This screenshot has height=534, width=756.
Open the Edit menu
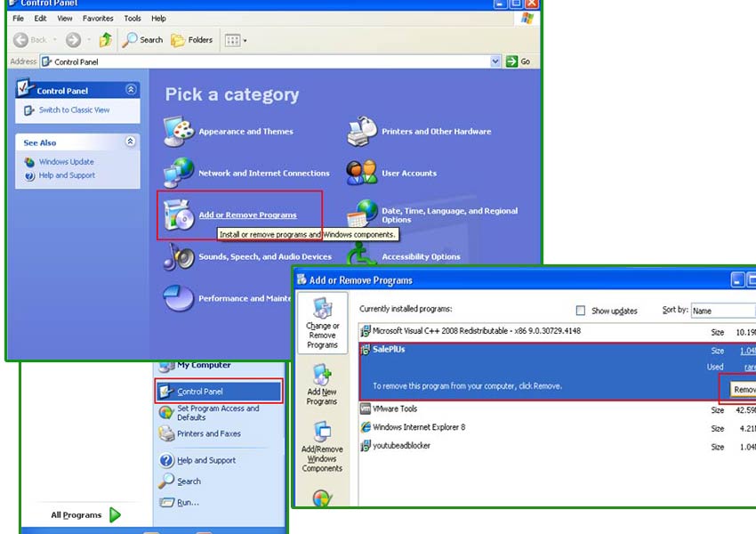tap(41, 19)
